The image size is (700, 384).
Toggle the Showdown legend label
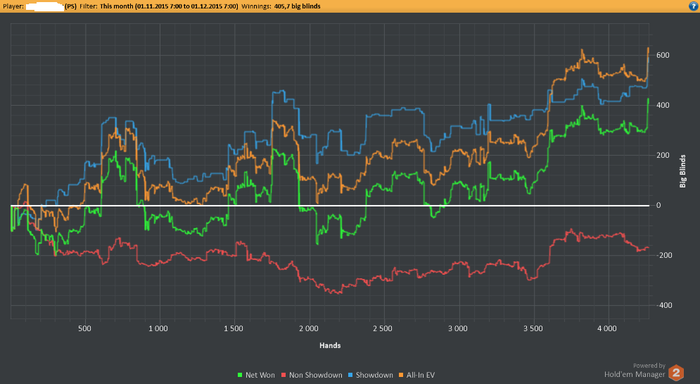click(374, 375)
